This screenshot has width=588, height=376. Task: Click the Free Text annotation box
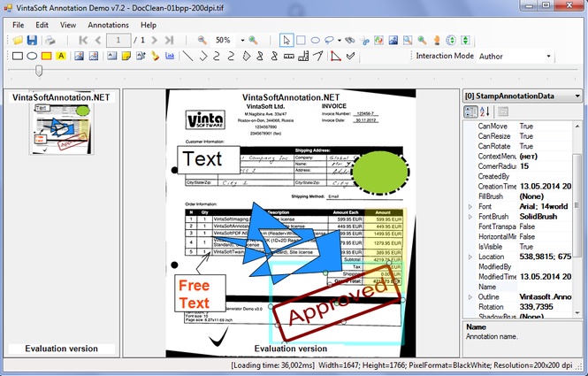point(200,294)
